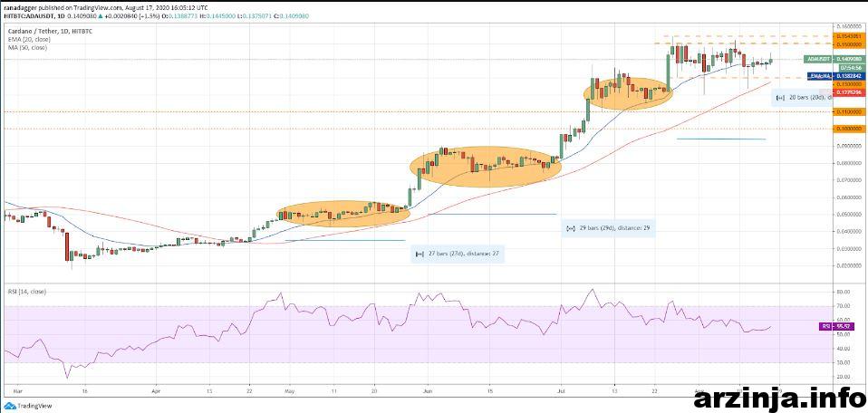
Task: Click the 'RSI (14, close)' pane legend
Action: click(27, 292)
